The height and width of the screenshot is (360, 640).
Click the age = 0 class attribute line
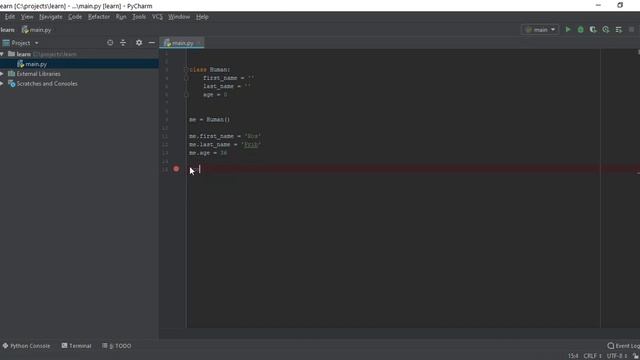pyautogui.click(x=215, y=94)
